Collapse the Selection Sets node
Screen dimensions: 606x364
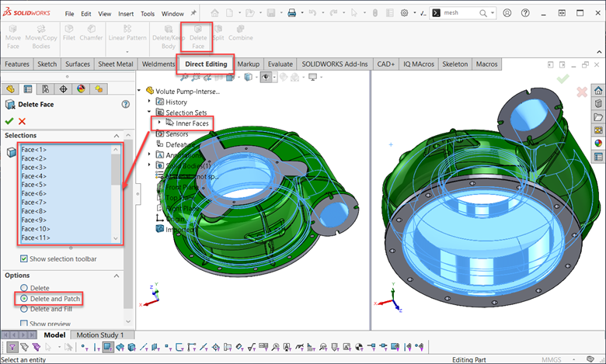point(149,112)
